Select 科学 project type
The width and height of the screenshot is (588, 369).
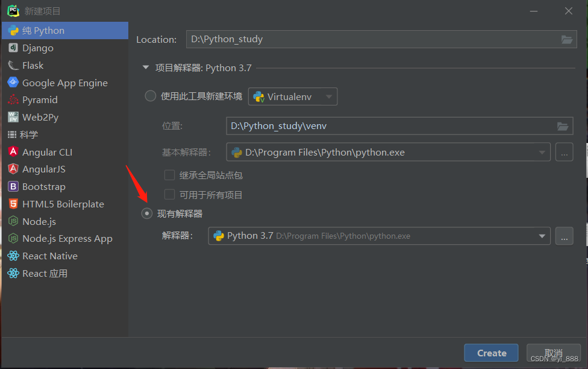tap(65, 134)
